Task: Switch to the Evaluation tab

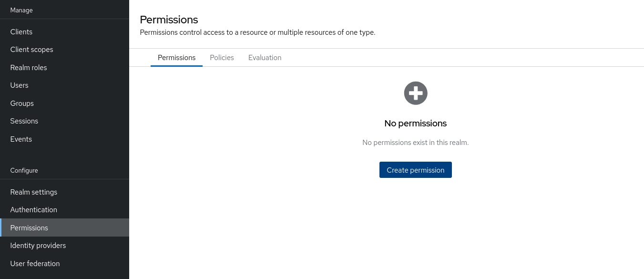Action: (265, 57)
